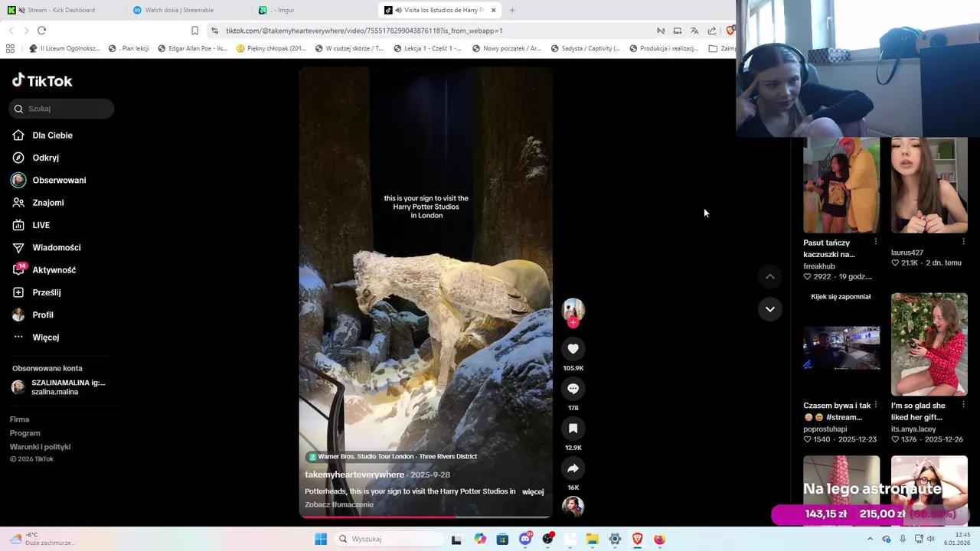Open Dla Ciebie feed
Screen dimensions: 980x551
[52, 135]
